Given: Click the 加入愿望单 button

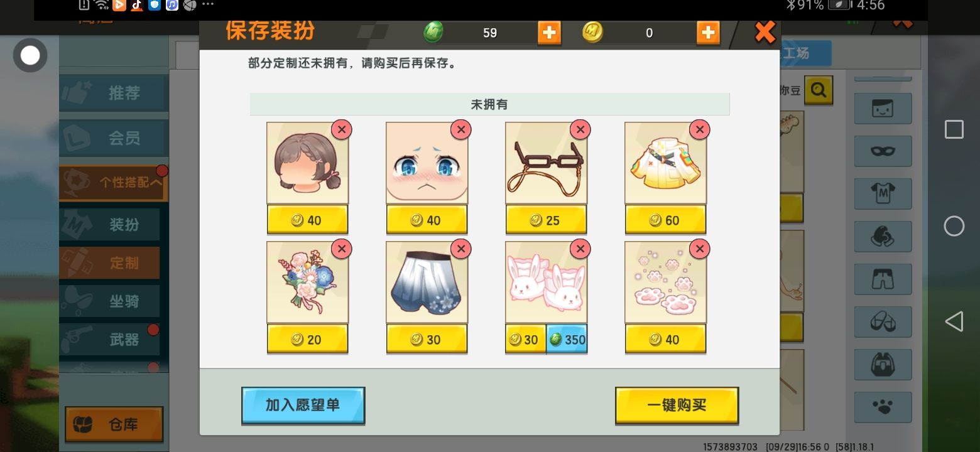Looking at the screenshot, I should tap(303, 405).
